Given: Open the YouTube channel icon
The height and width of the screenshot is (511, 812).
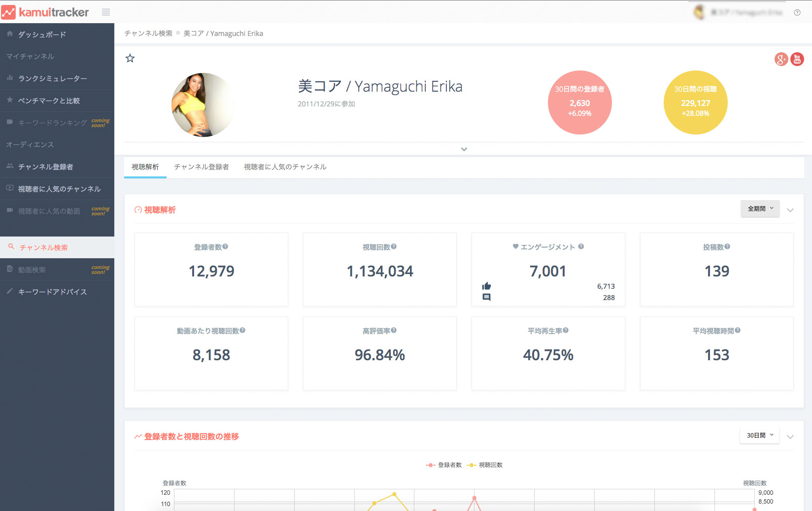Looking at the screenshot, I should (x=797, y=59).
